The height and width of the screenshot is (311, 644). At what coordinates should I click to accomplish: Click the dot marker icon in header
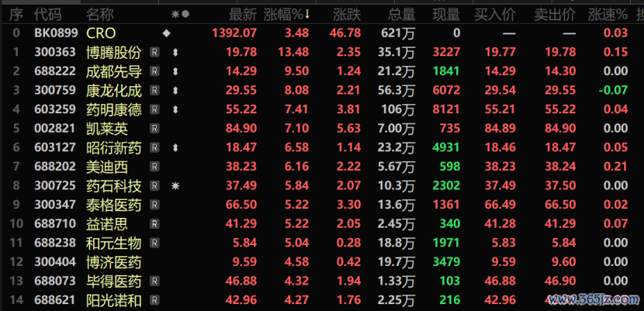(185, 15)
